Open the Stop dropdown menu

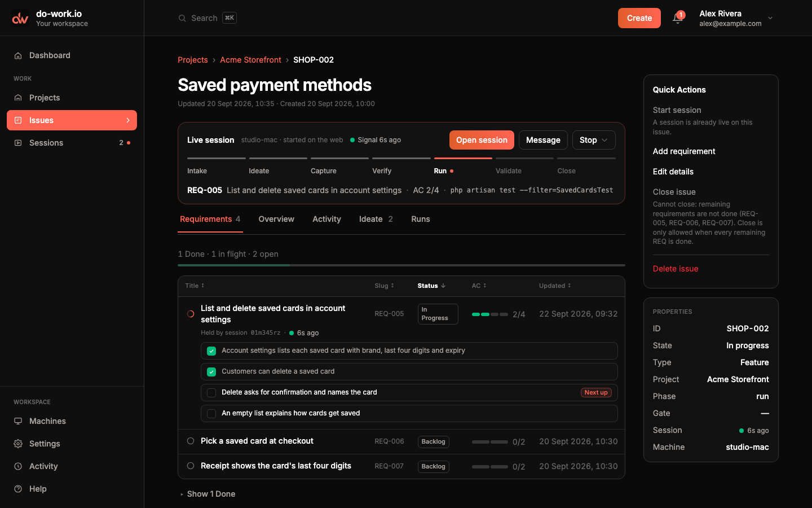594,140
